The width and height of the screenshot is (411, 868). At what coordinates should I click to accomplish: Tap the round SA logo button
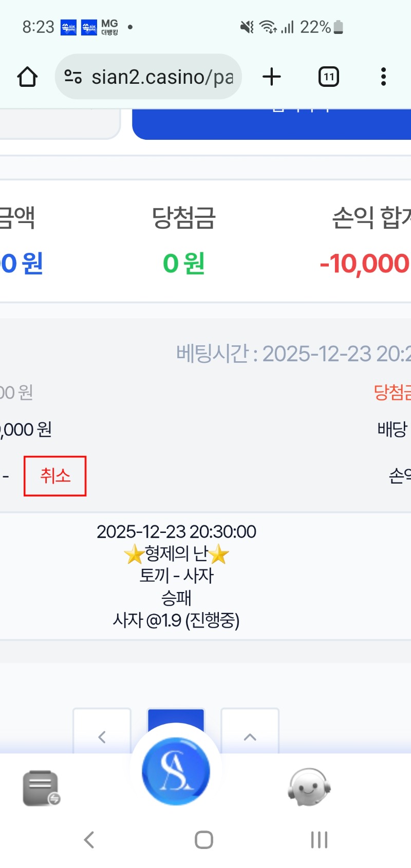pos(176,771)
